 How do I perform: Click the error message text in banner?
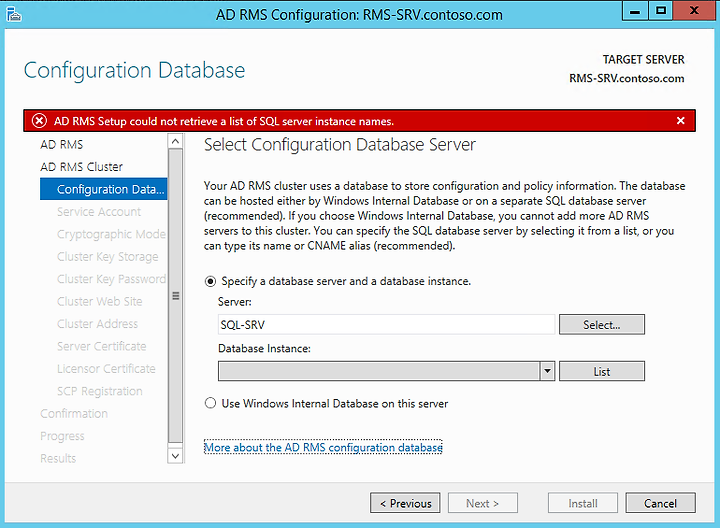point(224,121)
